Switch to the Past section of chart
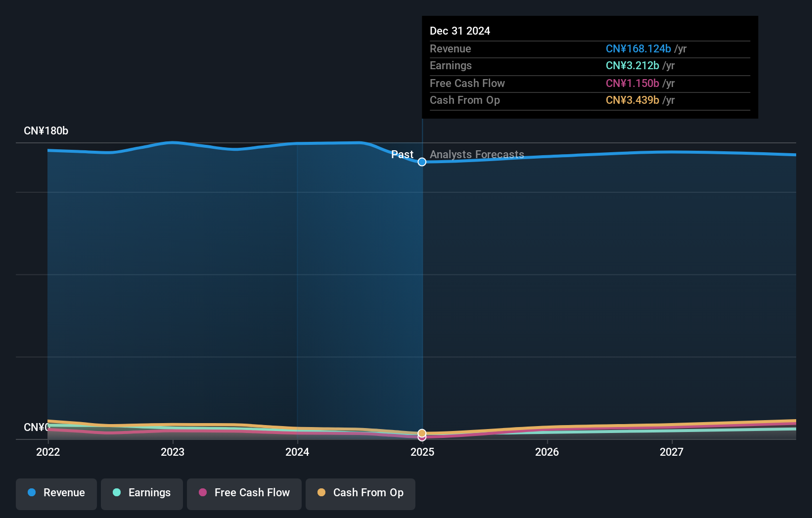This screenshot has width=812, height=518. click(403, 154)
